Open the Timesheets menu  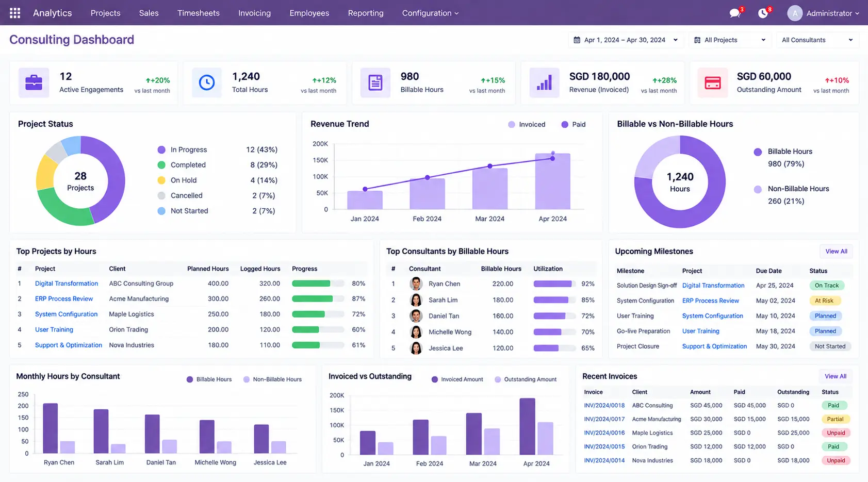pyautogui.click(x=199, y=13)
